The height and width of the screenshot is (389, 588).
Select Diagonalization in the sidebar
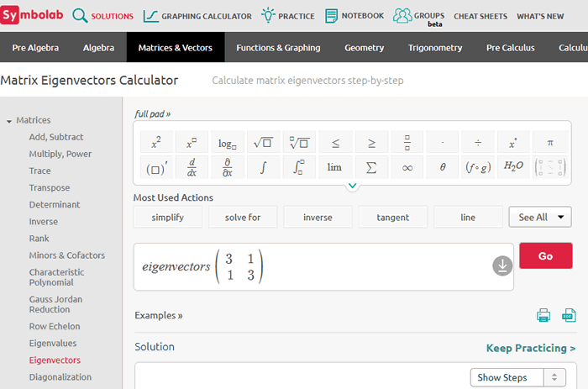pos(60,377)
